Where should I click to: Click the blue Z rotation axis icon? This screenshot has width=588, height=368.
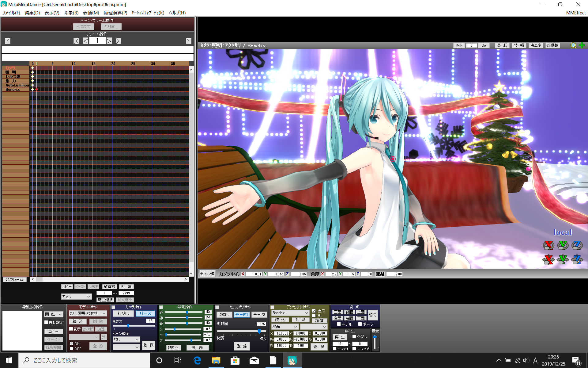tap(577, 245)
